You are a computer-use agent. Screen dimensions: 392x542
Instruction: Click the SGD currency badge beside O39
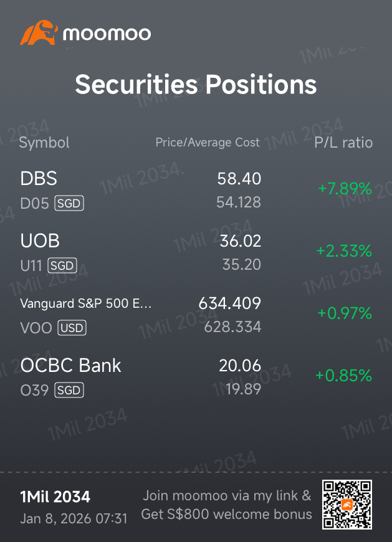point(69,390)
